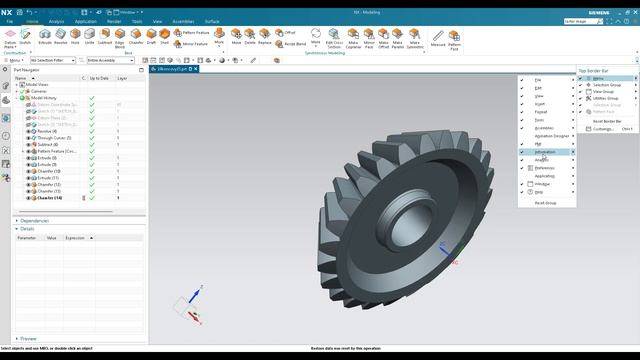This screenshot has height=360, width=640.
Task: Expand the Dependencies section
Action: tap(17, 221)
